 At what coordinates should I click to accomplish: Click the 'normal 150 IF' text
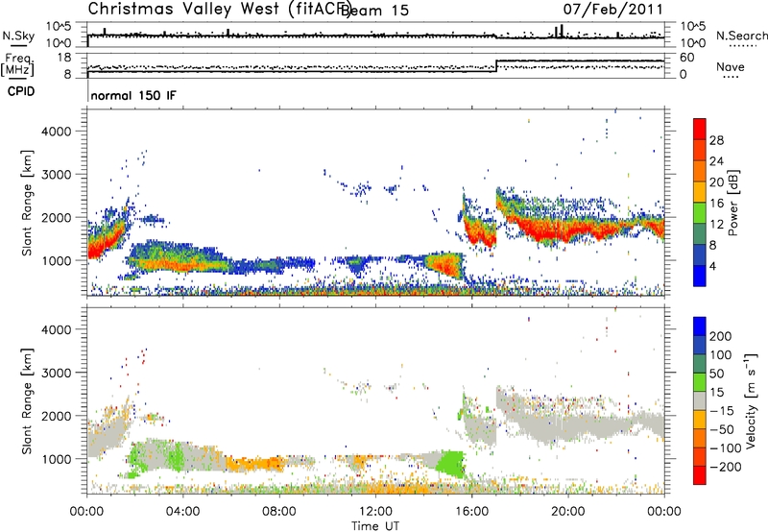pos(133,95)
